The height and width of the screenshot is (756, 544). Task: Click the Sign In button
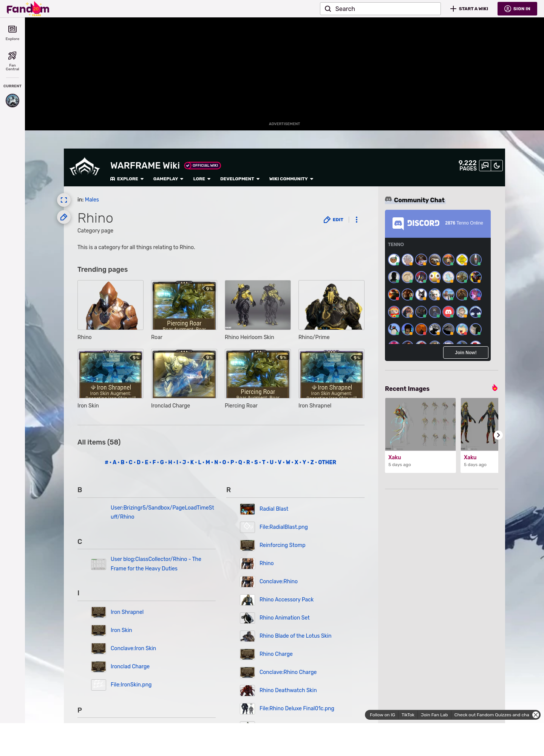click(x=517, y=9)
